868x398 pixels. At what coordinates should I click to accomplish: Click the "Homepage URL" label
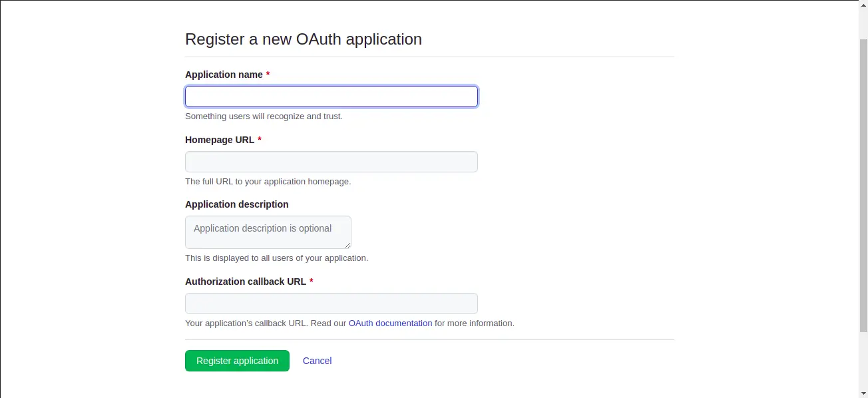tap(220, 140)
